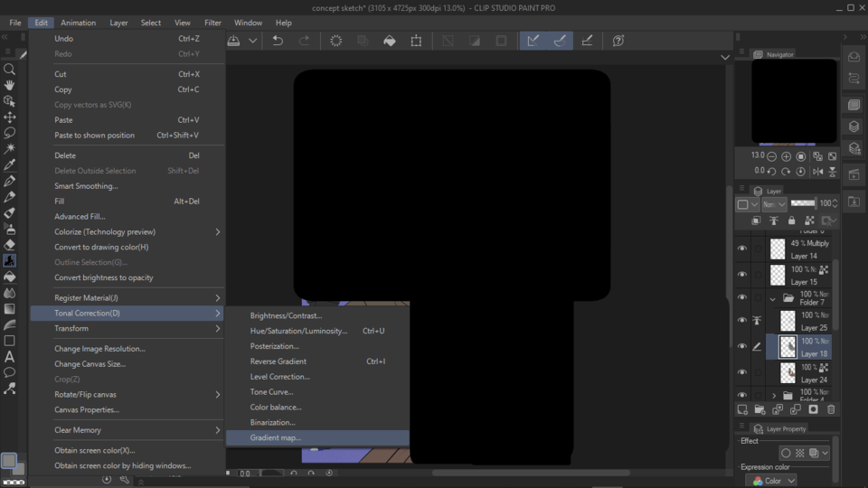
Task: Toggle Lock Layer icon in Layer panel
Action: point(791,221)
